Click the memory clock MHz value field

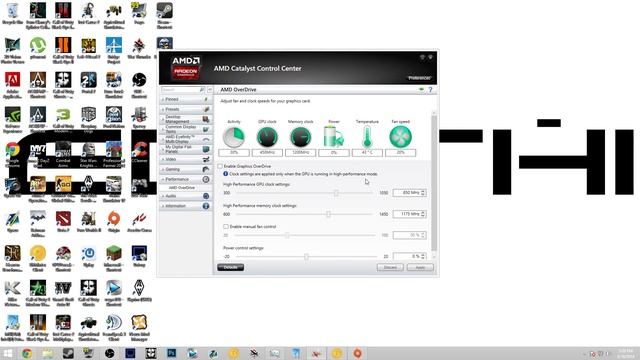point(409,214)
